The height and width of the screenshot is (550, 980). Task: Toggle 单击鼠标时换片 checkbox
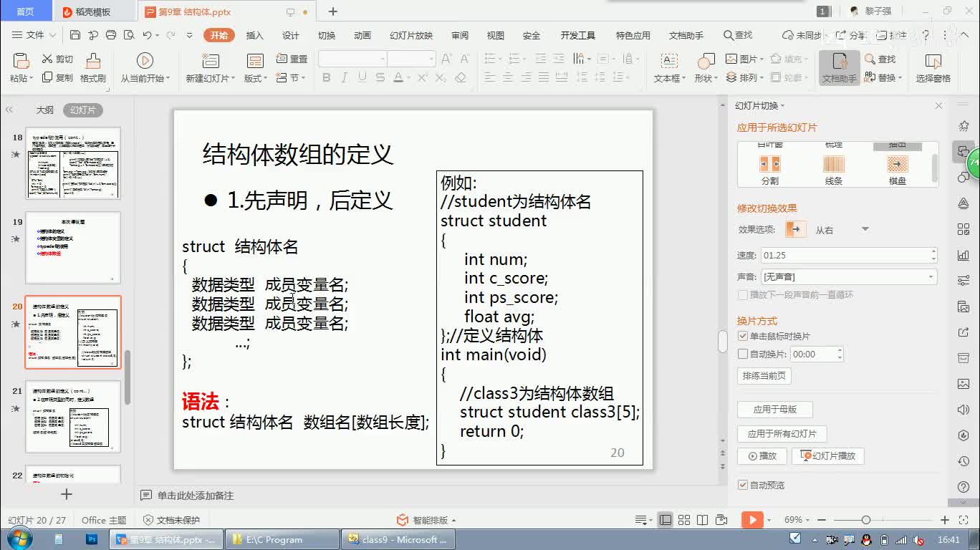tap(743, 337)
